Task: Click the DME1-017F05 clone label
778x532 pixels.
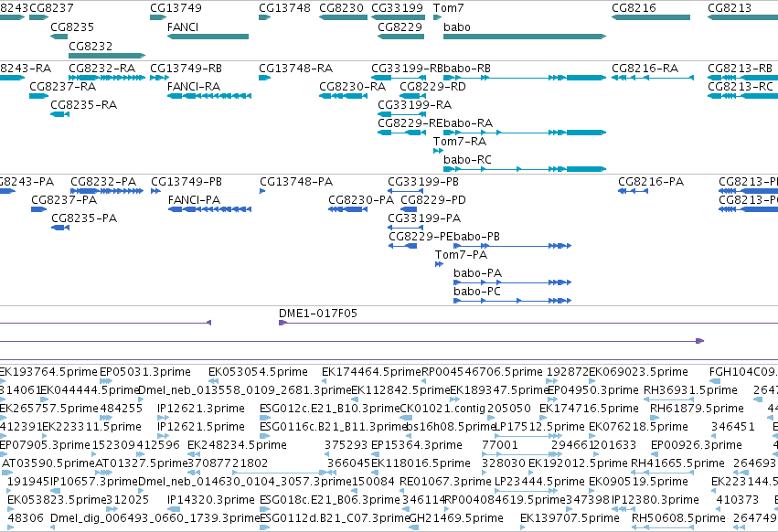Action: [x=318, y=314]
